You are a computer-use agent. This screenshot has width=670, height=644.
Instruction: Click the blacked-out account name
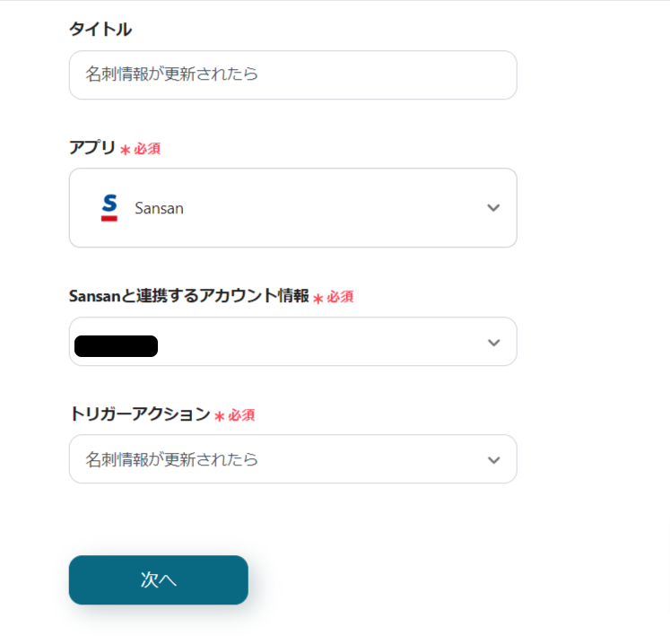point(116,345)
